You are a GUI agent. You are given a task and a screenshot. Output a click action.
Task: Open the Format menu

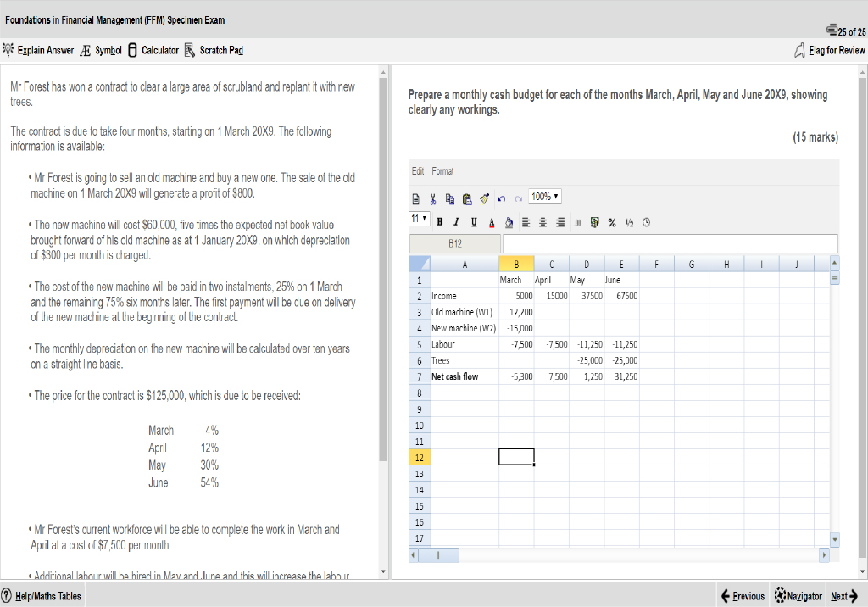pyautogui.click(x=442, y=171)
